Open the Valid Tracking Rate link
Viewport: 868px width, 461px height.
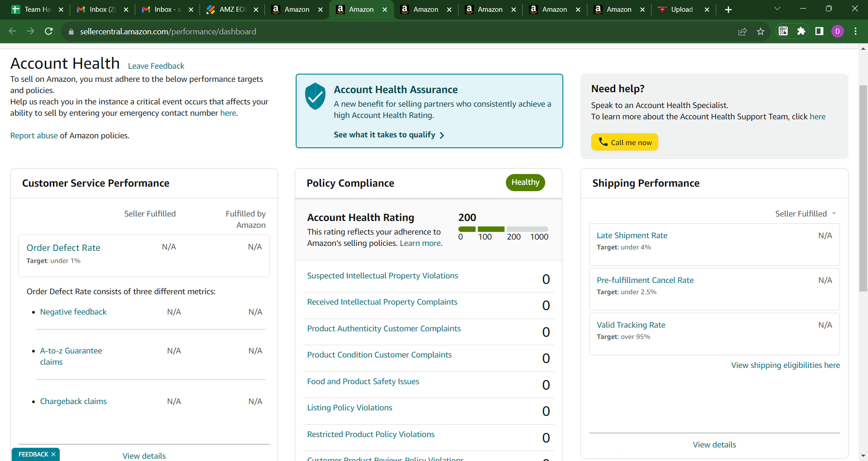coord(631,325)
